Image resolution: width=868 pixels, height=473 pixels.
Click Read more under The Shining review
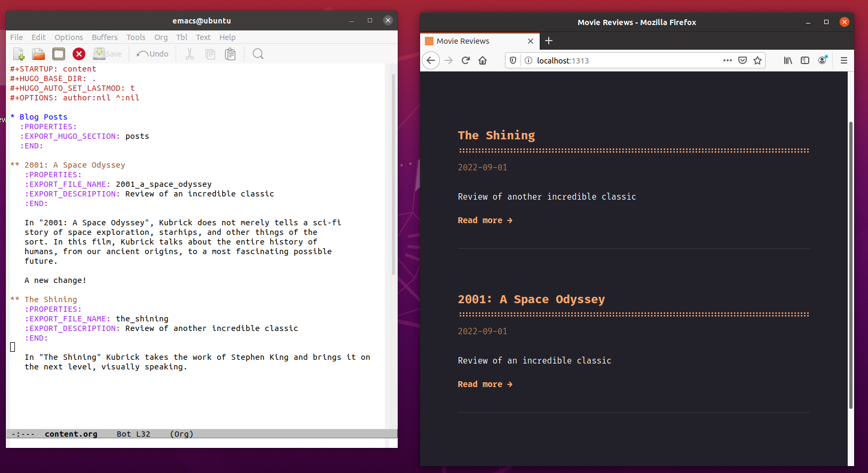point(485,220)
